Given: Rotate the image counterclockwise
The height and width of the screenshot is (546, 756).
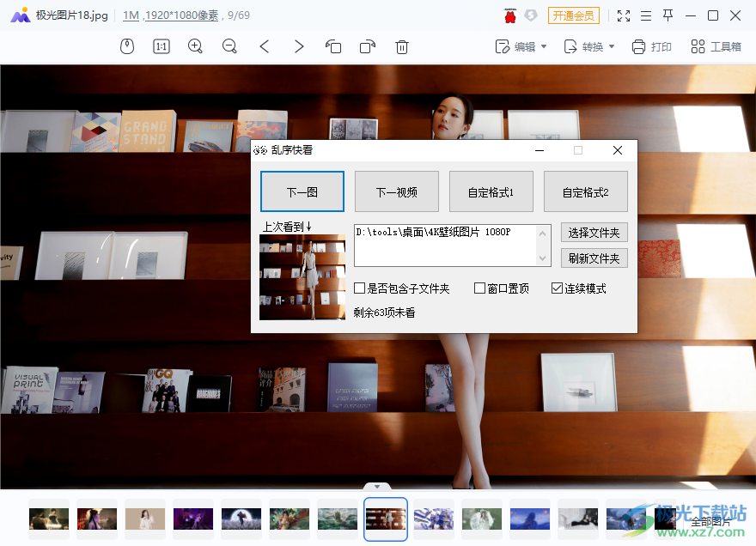Looking at the screenshot, I should (333, 46).
